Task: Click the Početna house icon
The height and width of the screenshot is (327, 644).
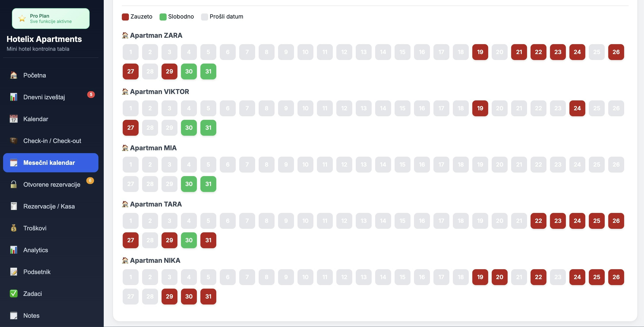Action: [x=14, y=75]
